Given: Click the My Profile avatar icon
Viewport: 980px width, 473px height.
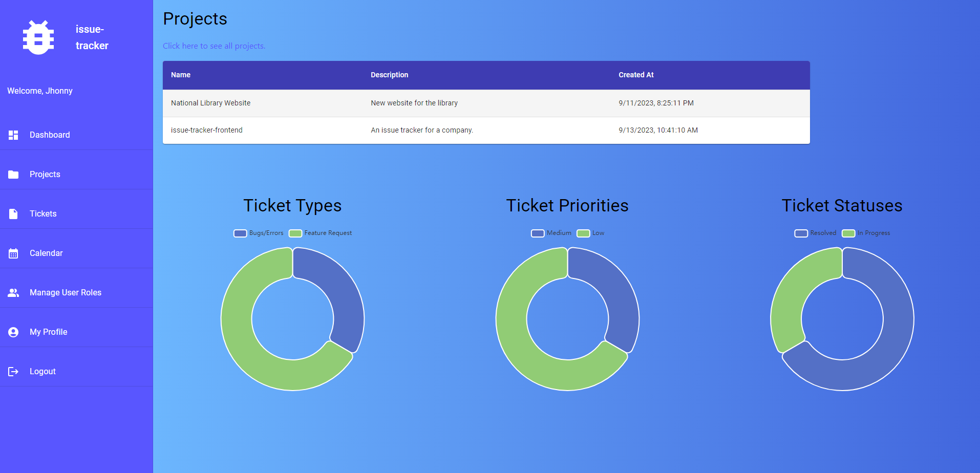Looking at the screenshot, I should [13, 332].
